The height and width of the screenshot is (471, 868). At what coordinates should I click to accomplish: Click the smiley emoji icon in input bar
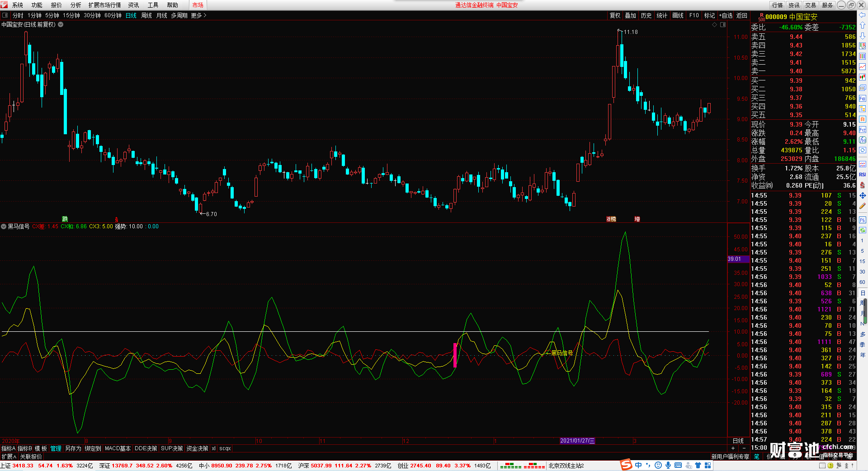click(x=658, y=465)
